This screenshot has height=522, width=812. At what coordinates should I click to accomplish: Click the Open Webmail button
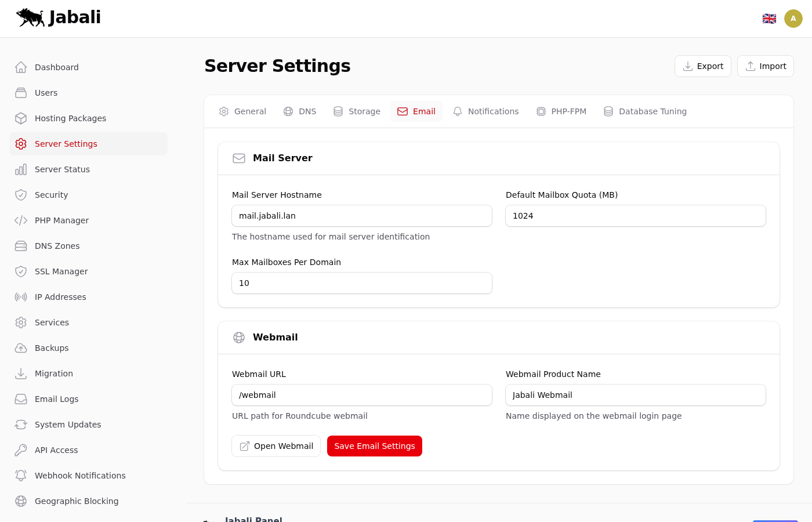click(x=276, y=446)
